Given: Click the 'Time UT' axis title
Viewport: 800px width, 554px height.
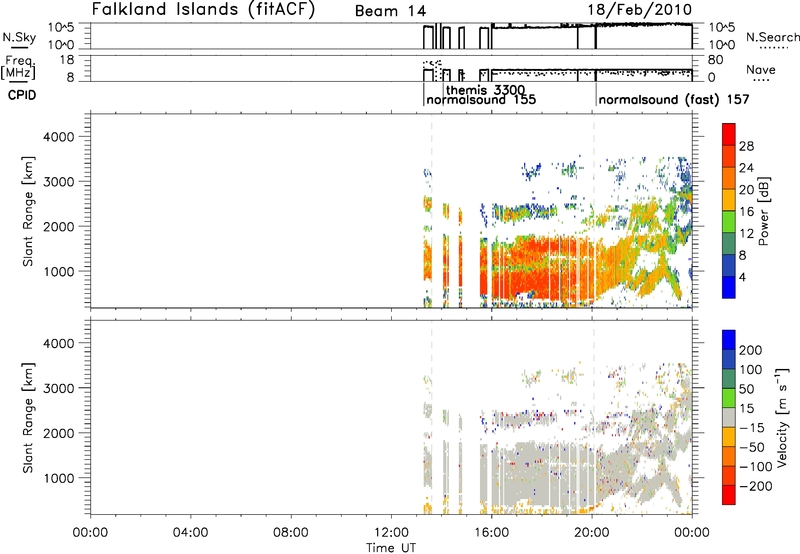Looking at the screenshot, I should coord(391,548).
